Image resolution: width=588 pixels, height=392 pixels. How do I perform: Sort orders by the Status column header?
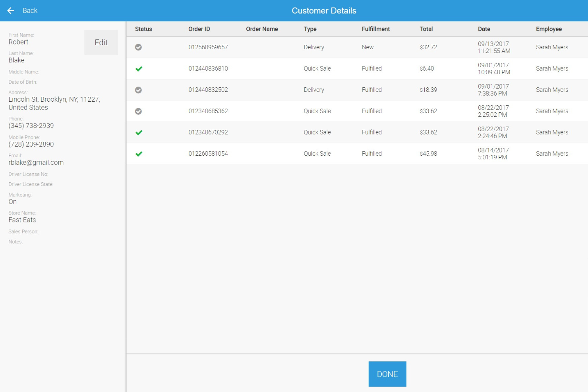point(143,29)
